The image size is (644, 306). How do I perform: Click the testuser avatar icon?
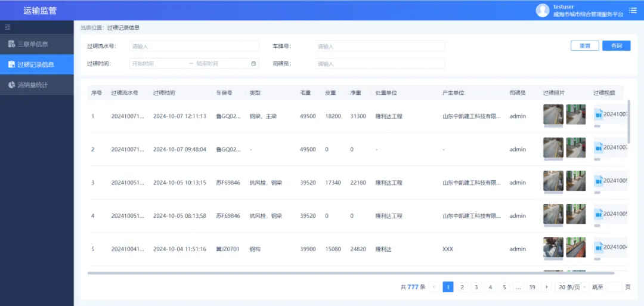click(x=542, y=10)
